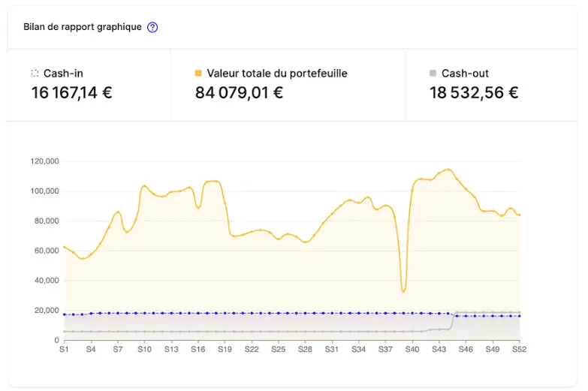The width and height of the screenshot is (588, 391).
Task: Click the 18 532,56 € Cash-out amount
Action: [474, 93]
